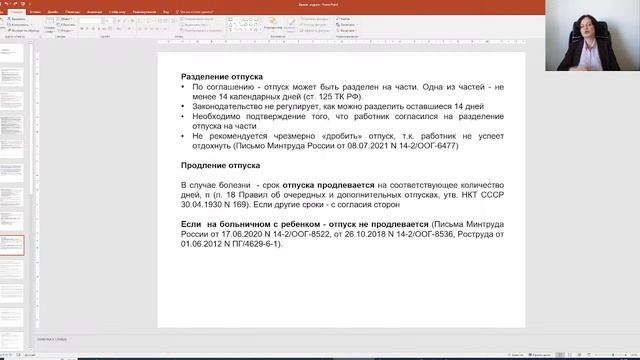Click the Tell me what to do box
This screenshot has width=640, height=360.
(195, 12)
